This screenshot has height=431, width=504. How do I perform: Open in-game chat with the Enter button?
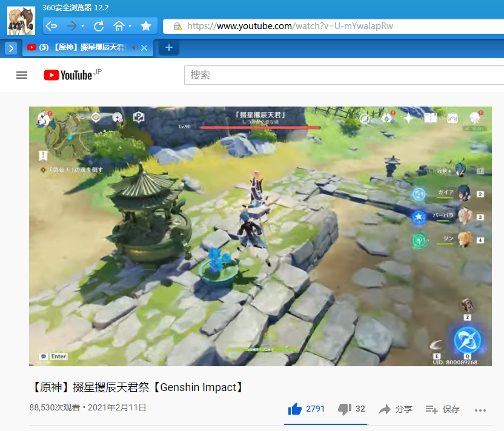click(53, 357)
